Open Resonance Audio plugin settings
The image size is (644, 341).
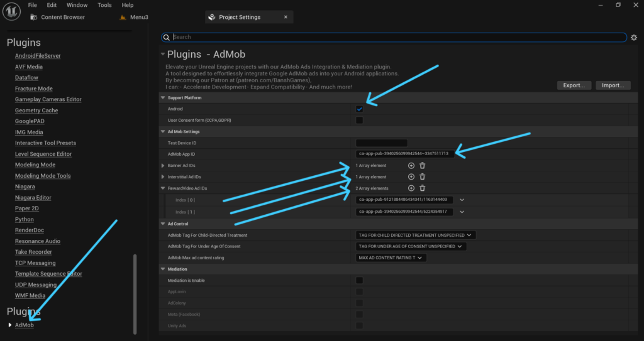[x=37, y=241]
